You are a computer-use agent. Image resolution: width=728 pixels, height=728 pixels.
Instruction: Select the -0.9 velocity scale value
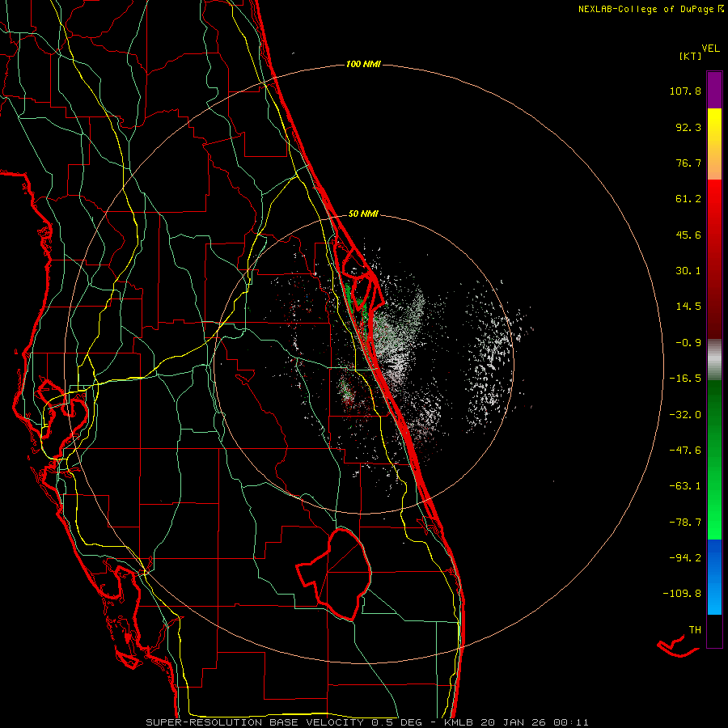(x=688, y=343)
